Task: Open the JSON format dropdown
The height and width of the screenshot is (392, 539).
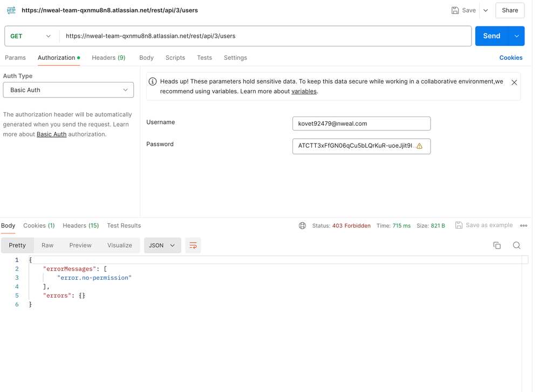Action: pos(162,245)
